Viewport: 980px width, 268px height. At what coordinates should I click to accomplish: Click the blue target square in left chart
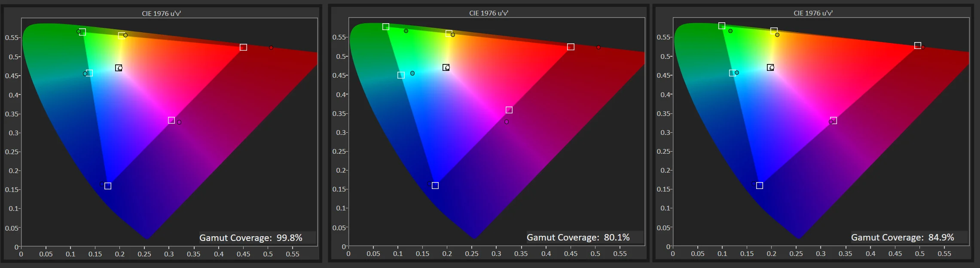coord(108,186)
